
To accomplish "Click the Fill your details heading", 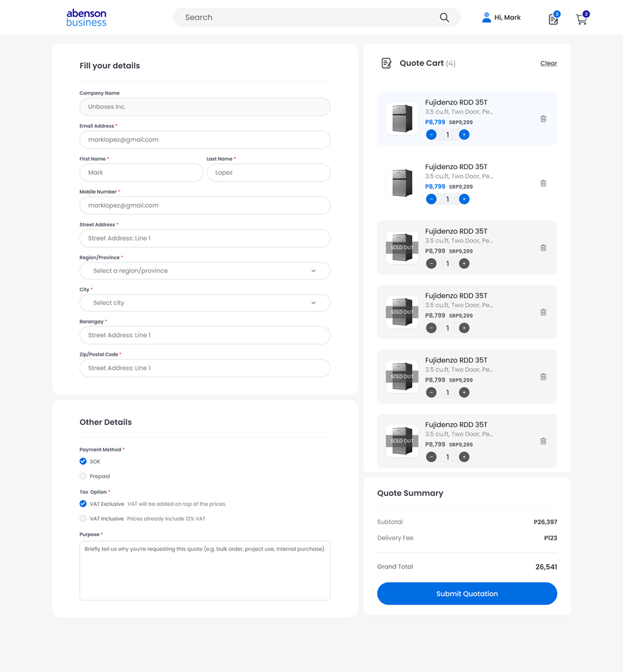I will pyautogui.click(x=110, y=66).
